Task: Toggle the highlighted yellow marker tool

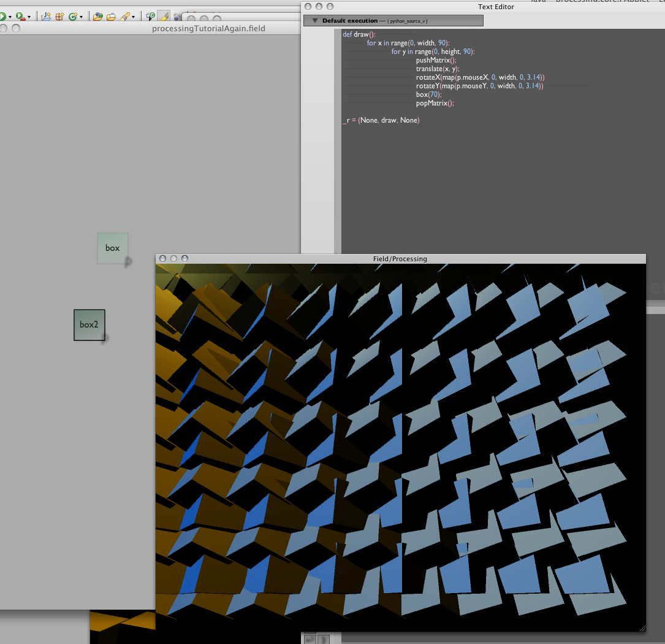Action: click(x=164, y=17)
